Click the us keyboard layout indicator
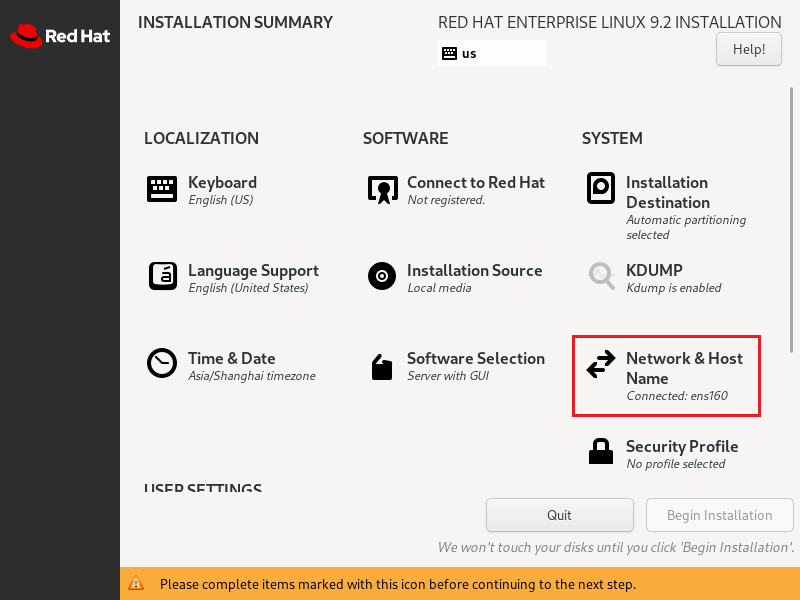 492,53
